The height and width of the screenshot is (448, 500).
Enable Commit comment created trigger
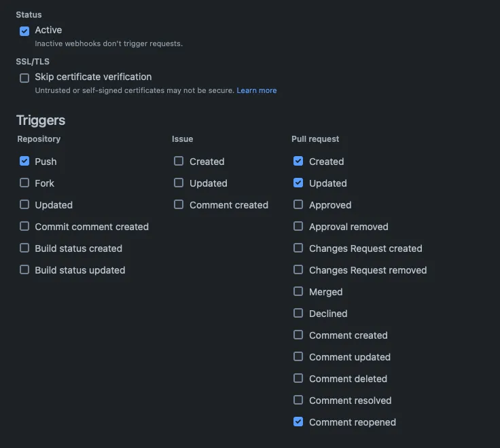pos(24,227)
